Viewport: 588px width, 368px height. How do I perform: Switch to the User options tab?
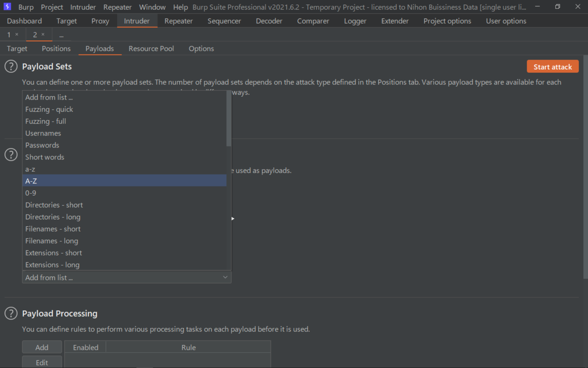506,21
